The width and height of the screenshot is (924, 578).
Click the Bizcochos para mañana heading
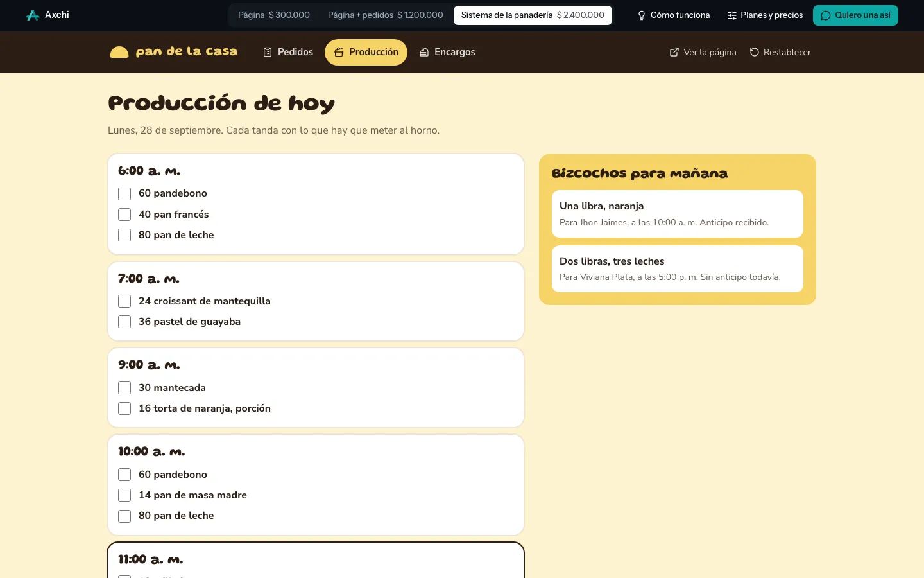(640, 173)
